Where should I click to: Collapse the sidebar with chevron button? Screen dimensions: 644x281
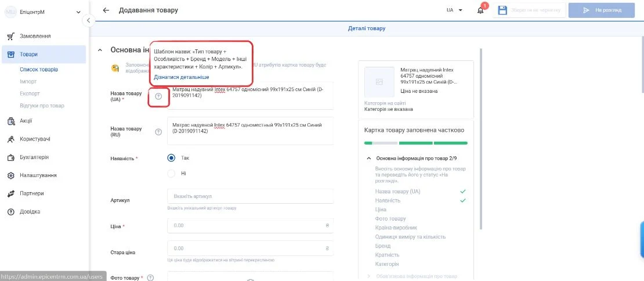tap(88, 20)
